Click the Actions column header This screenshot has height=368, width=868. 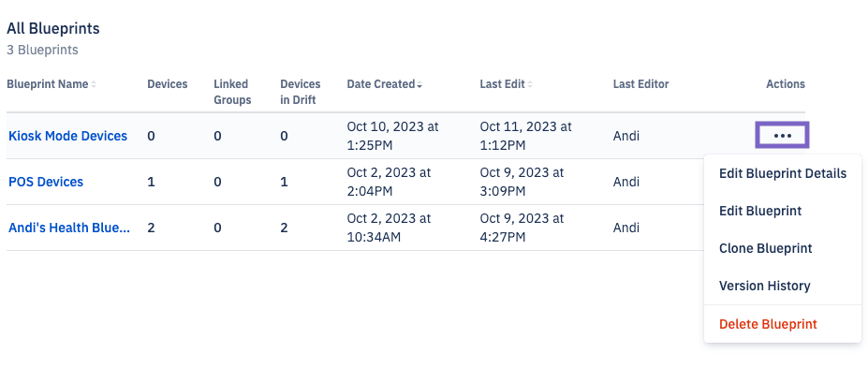[785, 84]
